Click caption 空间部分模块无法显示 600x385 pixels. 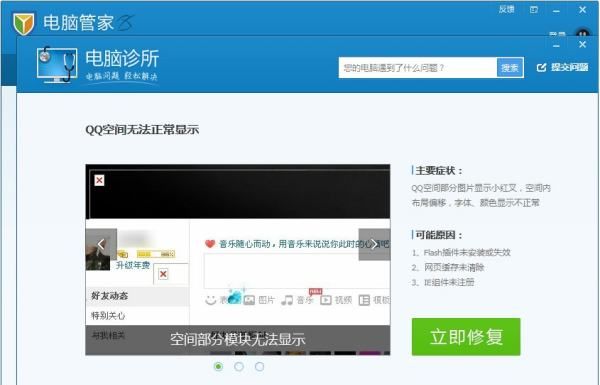coord(238,339)
